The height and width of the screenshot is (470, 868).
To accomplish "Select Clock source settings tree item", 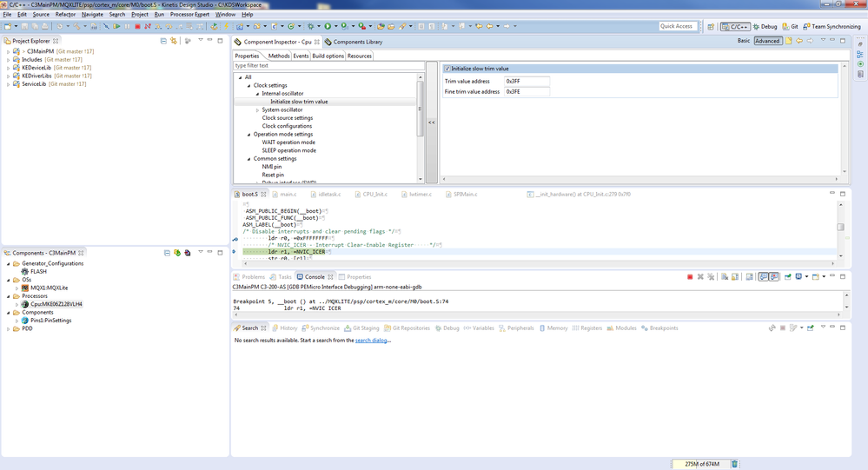I will click(288, 118).
